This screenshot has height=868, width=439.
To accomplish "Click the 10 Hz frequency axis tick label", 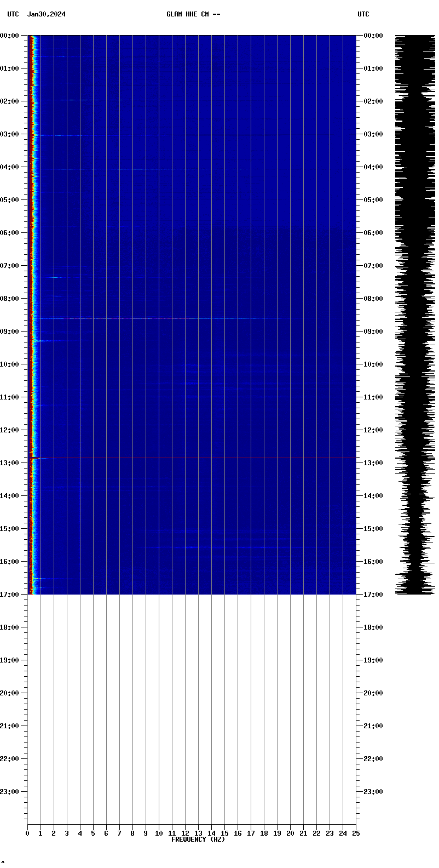I will tap(159, 833).
